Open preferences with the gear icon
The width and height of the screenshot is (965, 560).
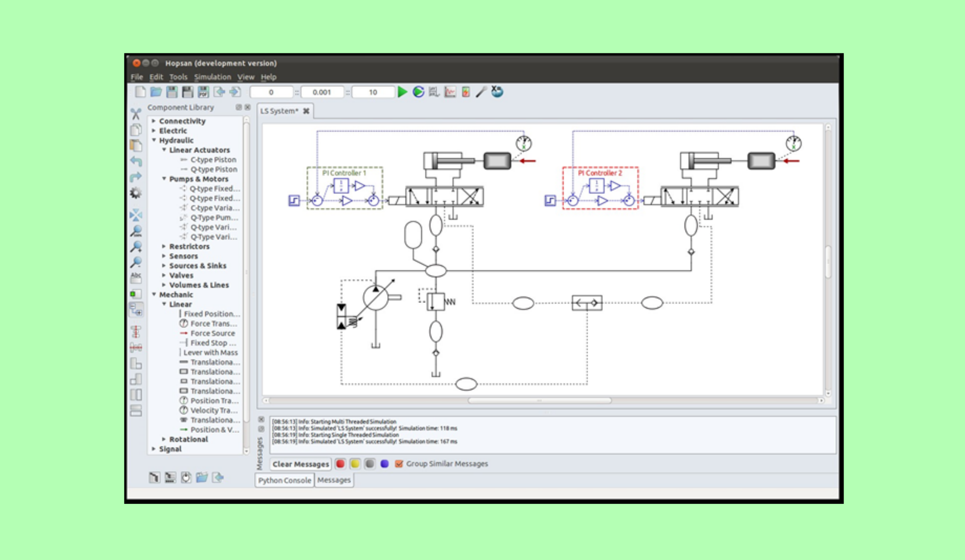136,193
